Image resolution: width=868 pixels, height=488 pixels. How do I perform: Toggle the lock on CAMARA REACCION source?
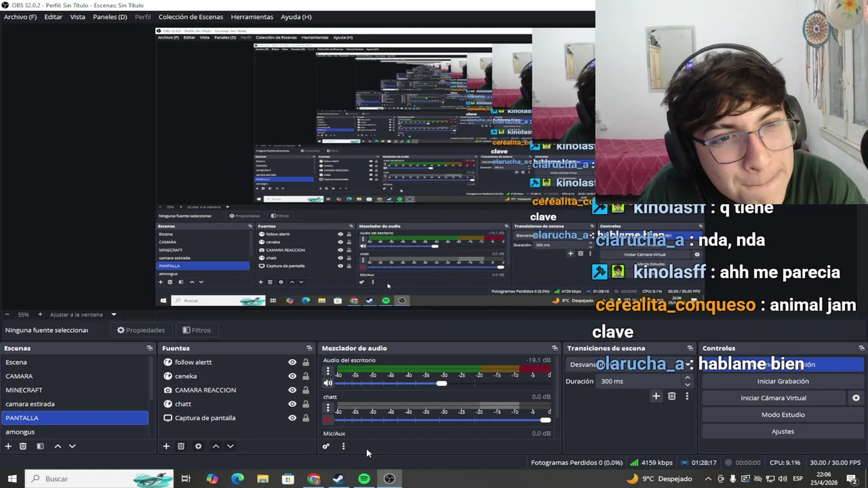coord(306,390)
